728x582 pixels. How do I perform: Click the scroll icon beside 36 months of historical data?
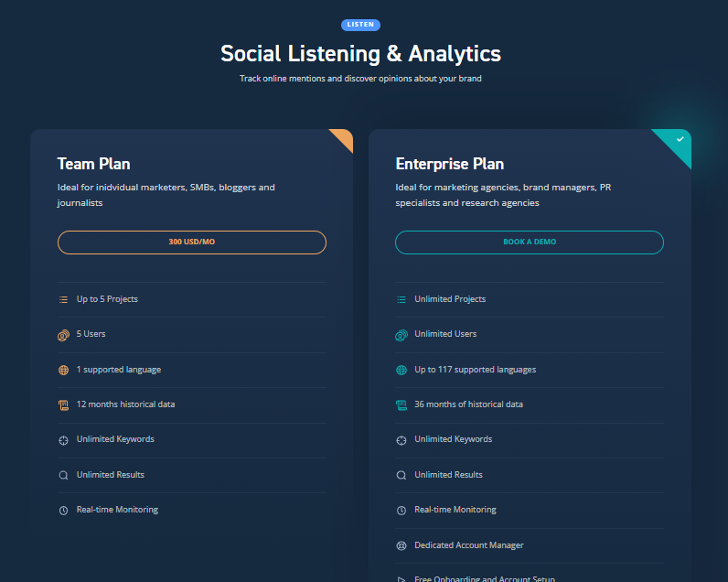click(x=401, y=405)
